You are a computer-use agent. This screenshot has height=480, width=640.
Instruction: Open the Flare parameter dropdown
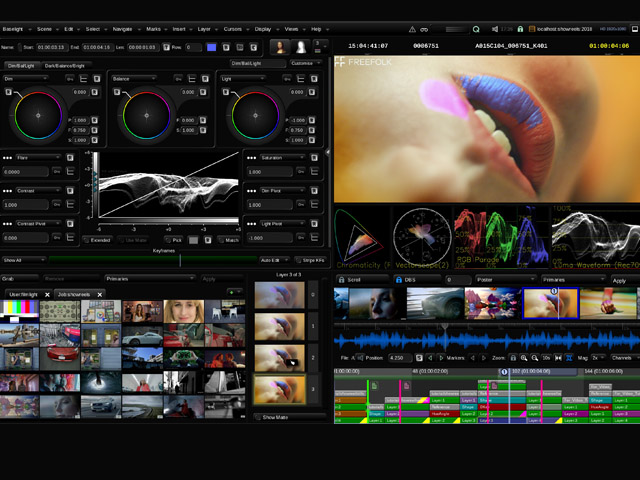pyautogui.click(x=38, y=158)
